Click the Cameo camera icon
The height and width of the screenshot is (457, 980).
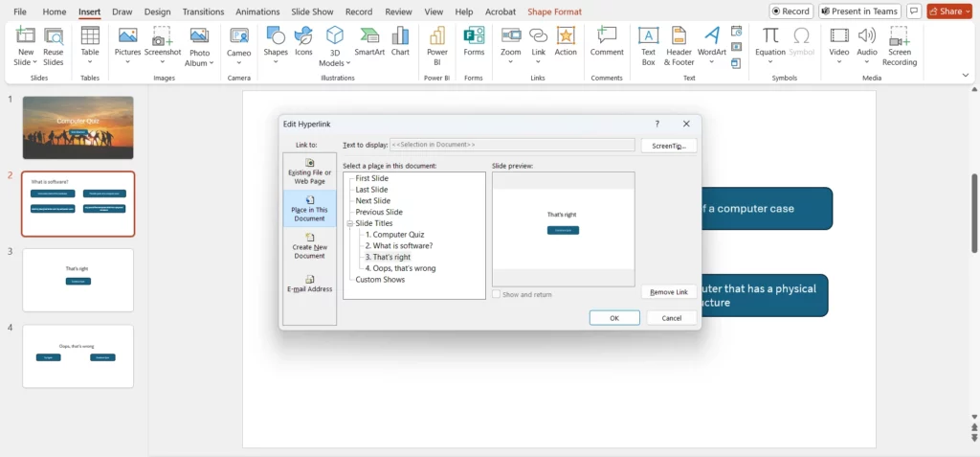pyautogui.click(x=239, y=41)
